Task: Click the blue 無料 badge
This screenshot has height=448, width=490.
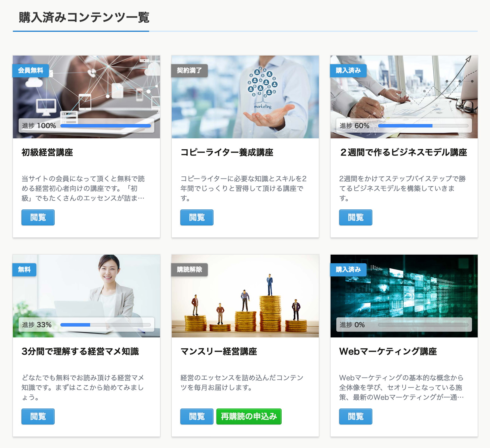Action: point(24,270)
